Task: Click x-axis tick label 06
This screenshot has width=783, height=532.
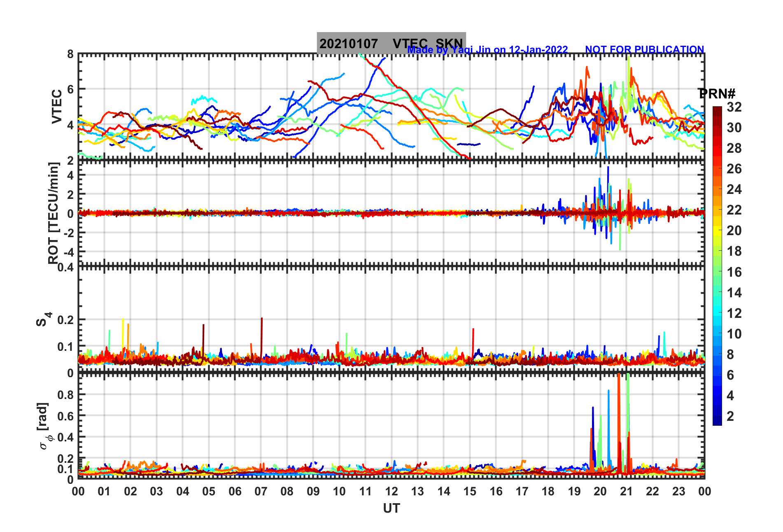Action: tap(235, 491)
